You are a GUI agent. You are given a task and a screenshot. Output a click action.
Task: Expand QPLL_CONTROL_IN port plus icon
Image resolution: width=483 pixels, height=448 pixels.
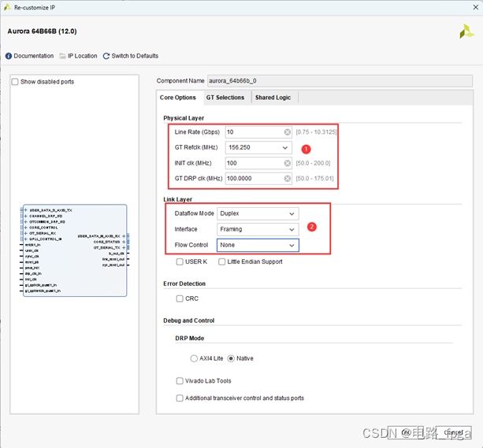pyautogui.click(x=26, y=239)
